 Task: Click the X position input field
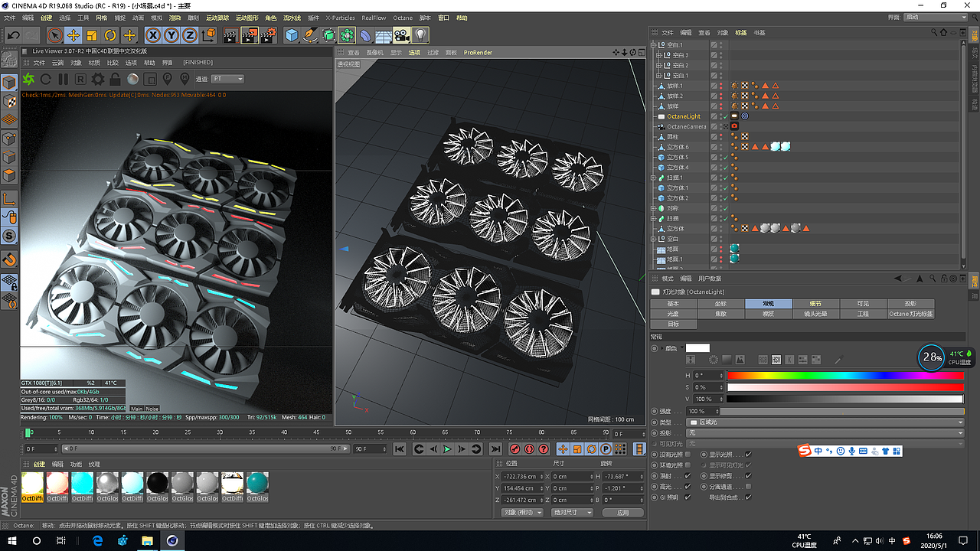(x=523, y=477)
